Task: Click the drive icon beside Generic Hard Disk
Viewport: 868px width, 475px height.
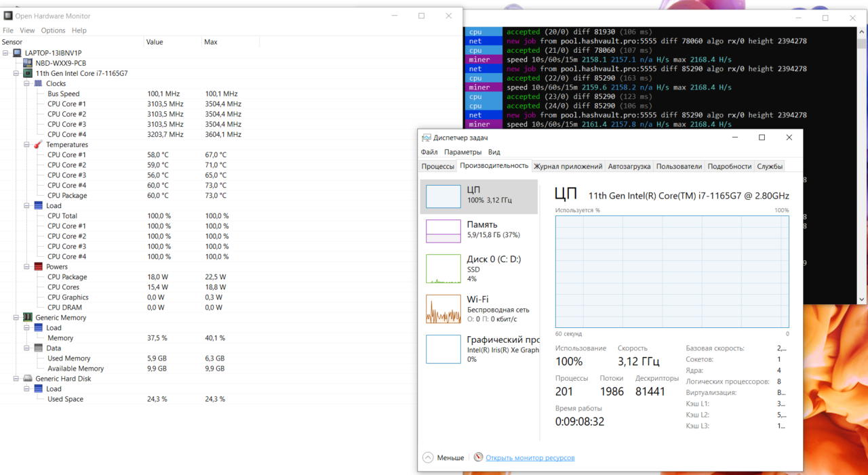Action: [x=28, y=378]
